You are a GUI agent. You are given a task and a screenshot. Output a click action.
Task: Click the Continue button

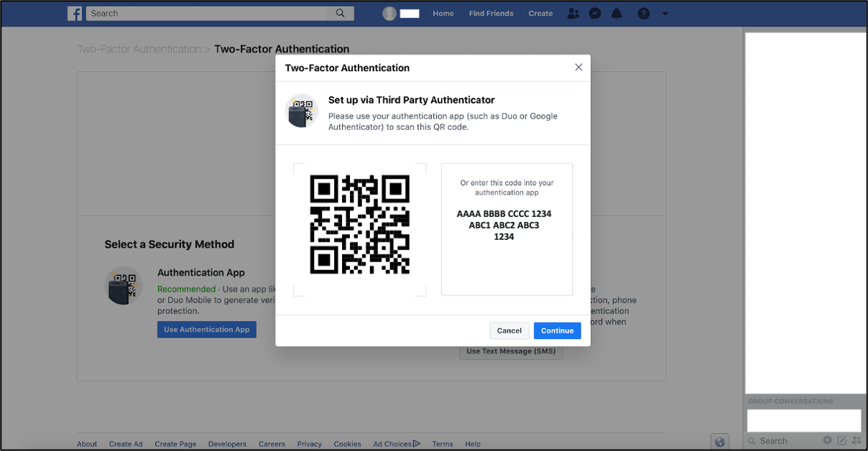coord(558,330)
